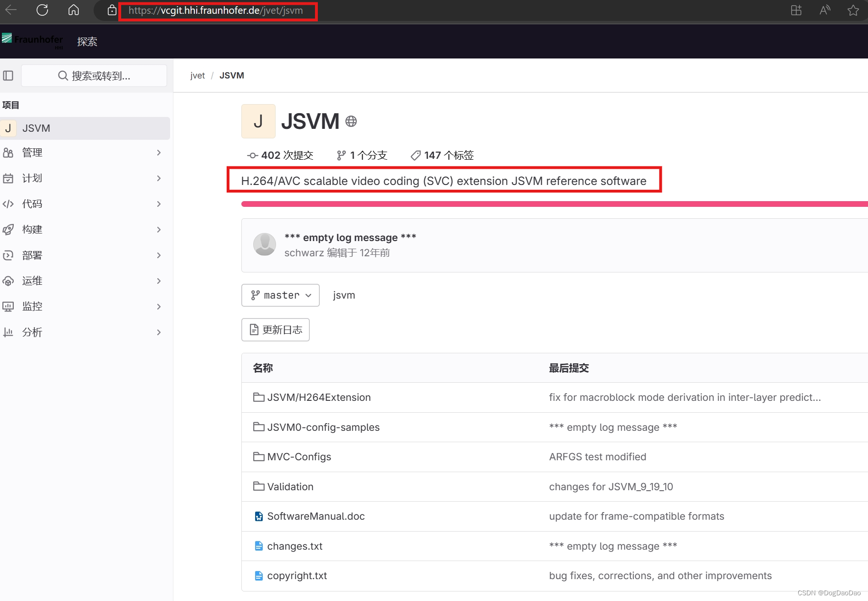View 1 个分支 branches
The height and width of the screenshot is (601, 868).
[x=362, y=155]
